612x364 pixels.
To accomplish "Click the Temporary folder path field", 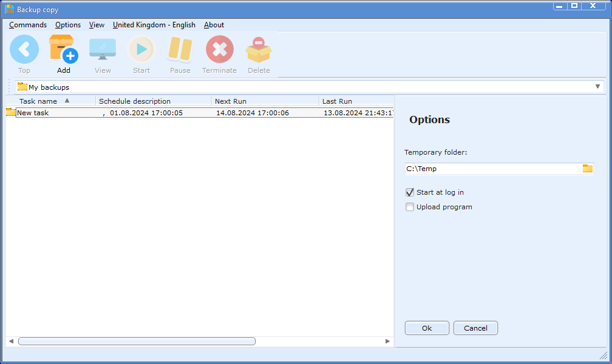I will [492, 169].
